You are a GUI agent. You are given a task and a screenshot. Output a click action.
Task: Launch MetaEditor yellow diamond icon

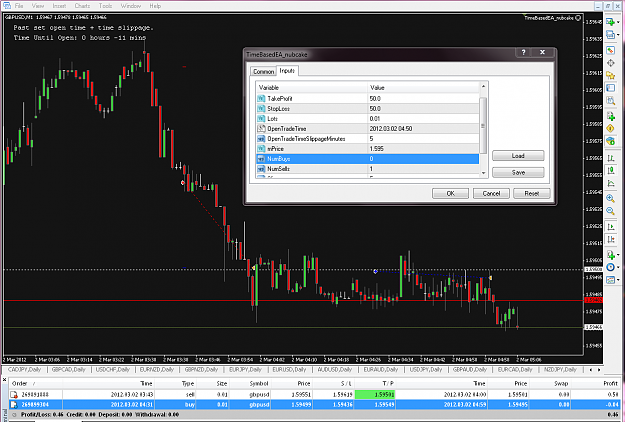610,128
